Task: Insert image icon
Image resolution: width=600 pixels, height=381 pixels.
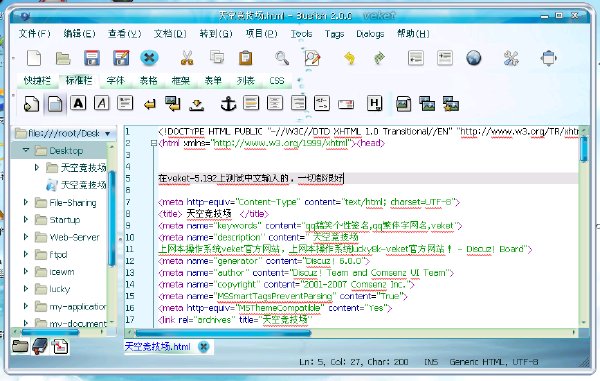Action: 404,104
